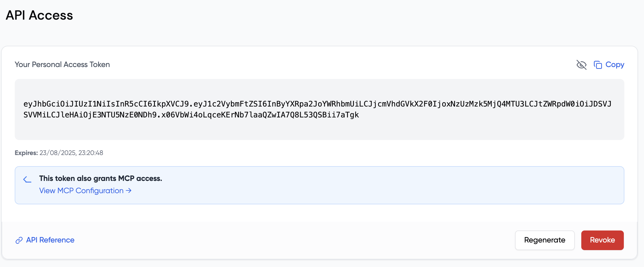Click the copy clipboard icon
Image resolution: width=644 pixels, height=267 pixels.
tap(598, 65)
